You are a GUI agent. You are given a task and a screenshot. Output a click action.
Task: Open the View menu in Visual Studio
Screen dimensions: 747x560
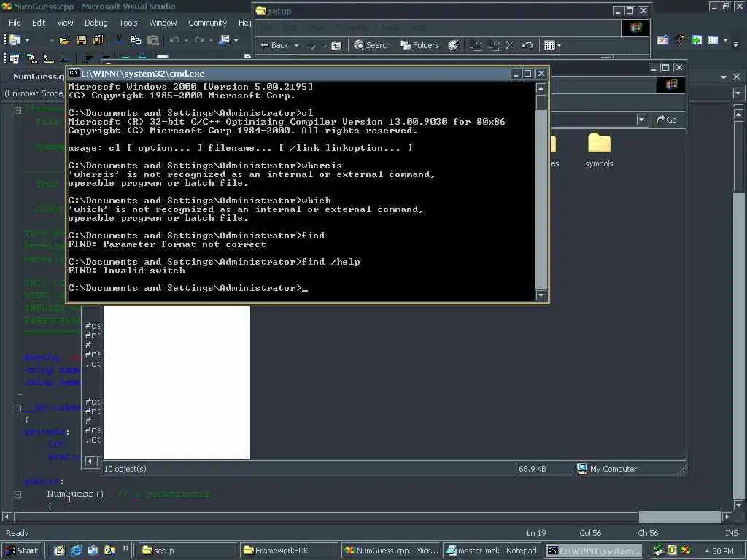click(x=65, y=23)
